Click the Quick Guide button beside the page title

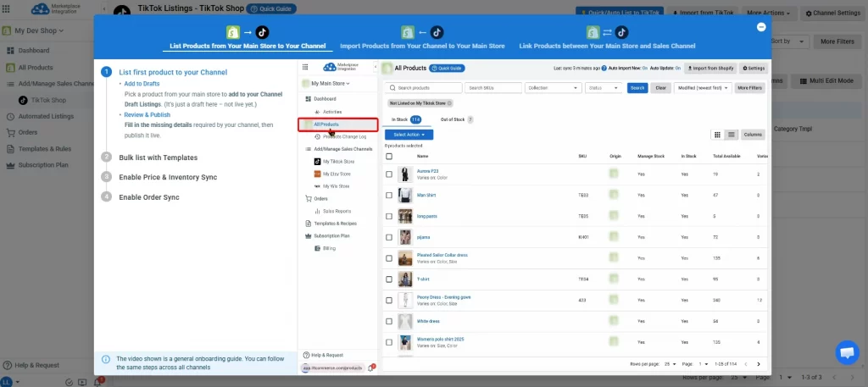click(x=271, y=8)
